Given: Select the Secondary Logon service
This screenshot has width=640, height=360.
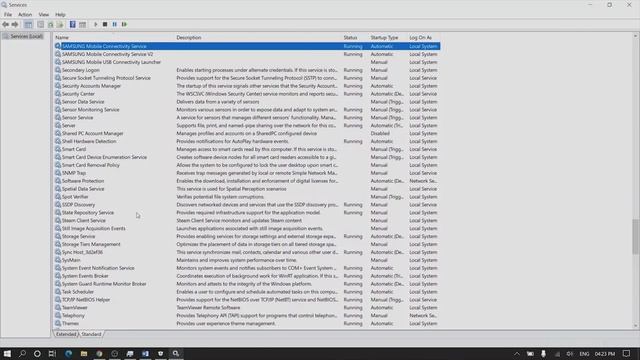Looking at the screenshot, I should pos(247,70).
